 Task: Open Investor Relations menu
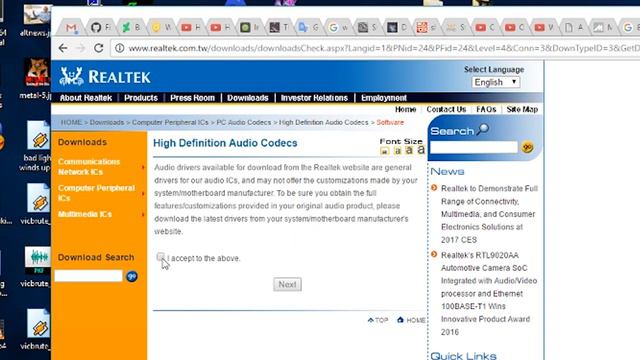(x=314, y=98)
